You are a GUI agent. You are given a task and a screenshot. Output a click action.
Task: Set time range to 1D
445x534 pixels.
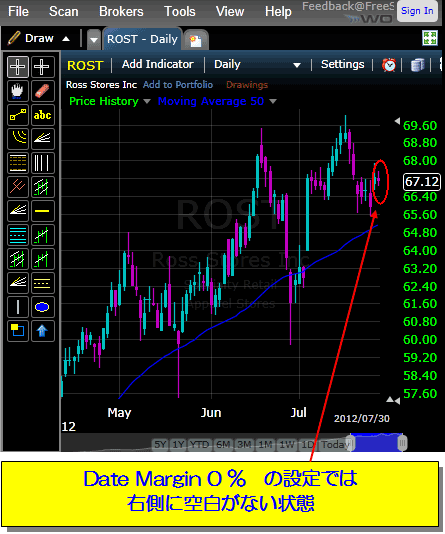coord(307,444)
